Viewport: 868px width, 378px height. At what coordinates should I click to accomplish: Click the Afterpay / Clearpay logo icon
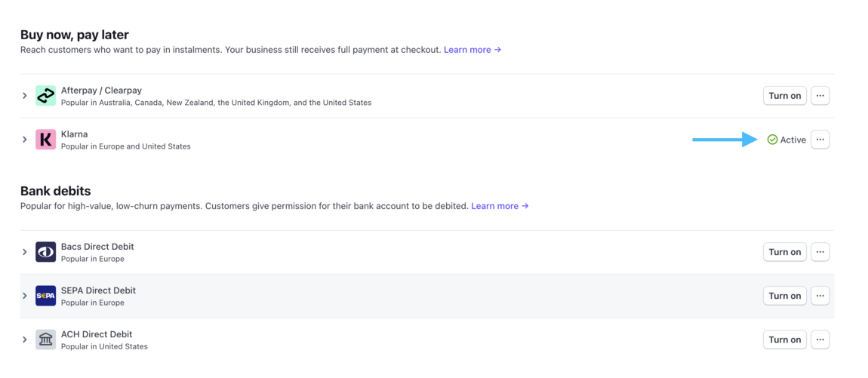[x=45, y=96]
